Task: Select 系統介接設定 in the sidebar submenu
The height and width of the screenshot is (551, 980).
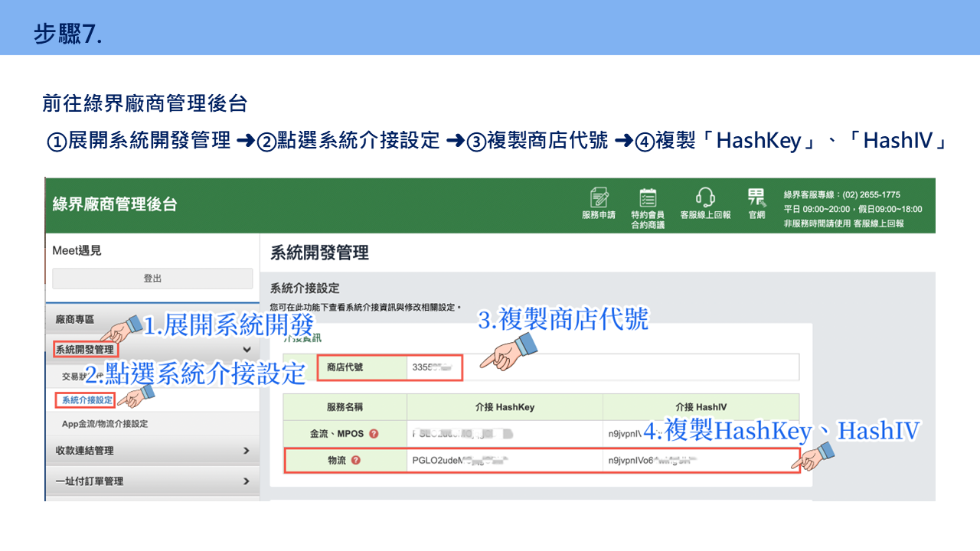Action: click(x=87, y=400)
